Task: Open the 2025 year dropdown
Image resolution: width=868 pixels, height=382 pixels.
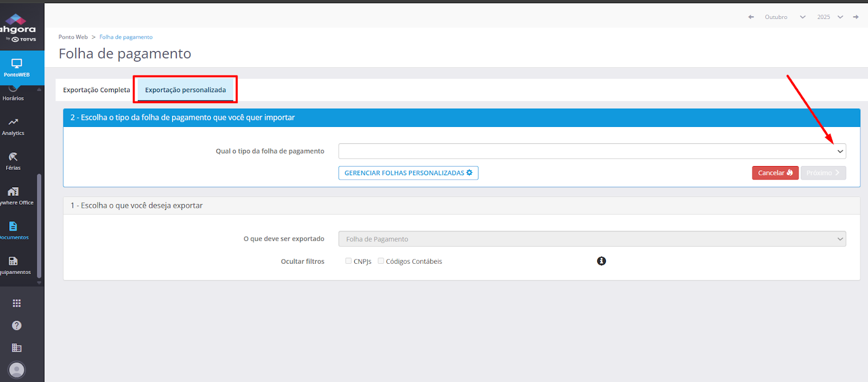Action: [830, 17]
